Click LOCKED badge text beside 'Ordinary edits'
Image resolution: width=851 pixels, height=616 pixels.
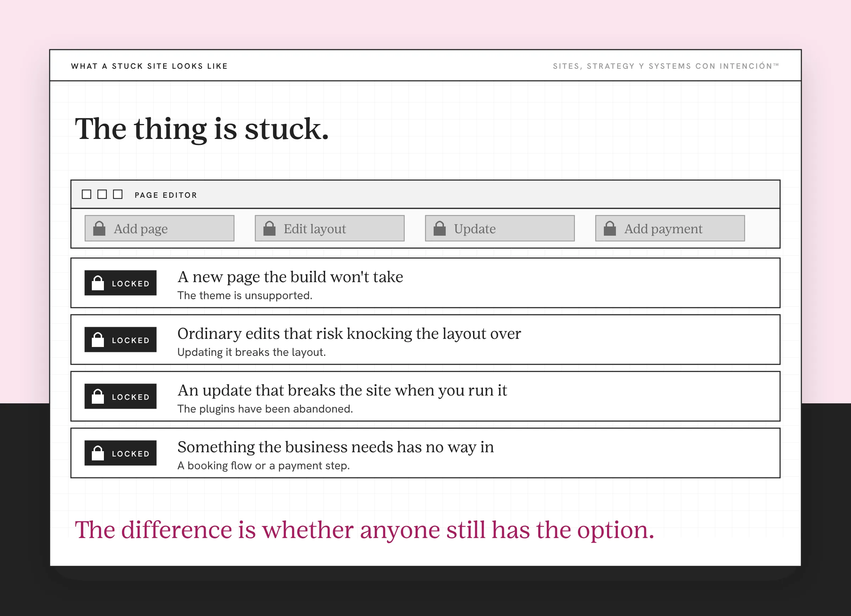pyautogui.click(x=130, y=340)
